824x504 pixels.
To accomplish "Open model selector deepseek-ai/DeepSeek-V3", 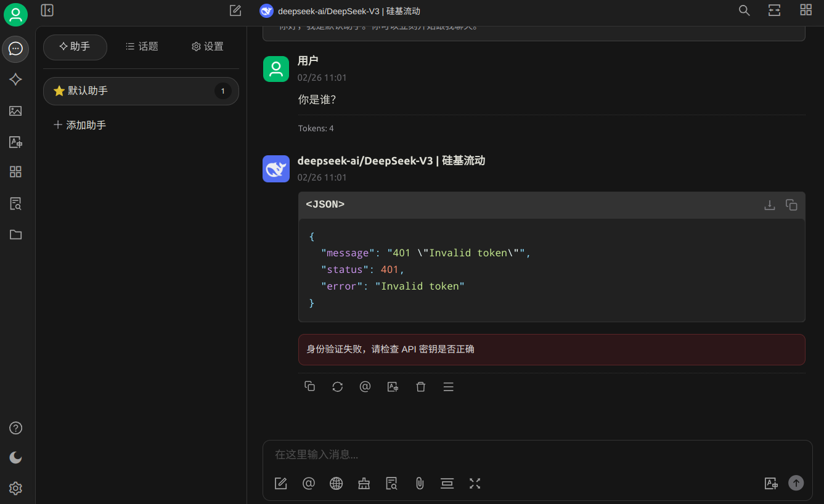I will pyautogui.click(x=340, y=11).
